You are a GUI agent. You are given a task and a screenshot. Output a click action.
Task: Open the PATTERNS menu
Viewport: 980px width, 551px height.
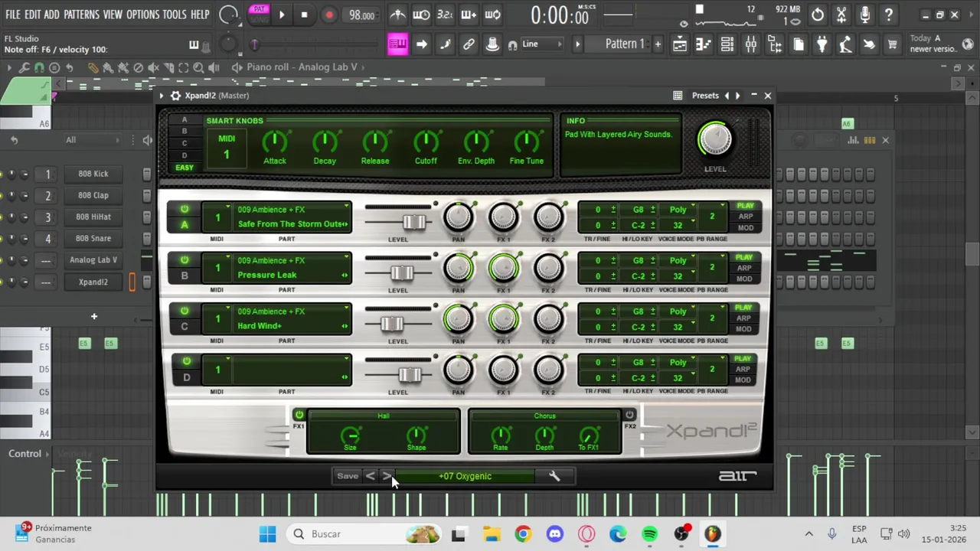(80, 15)
